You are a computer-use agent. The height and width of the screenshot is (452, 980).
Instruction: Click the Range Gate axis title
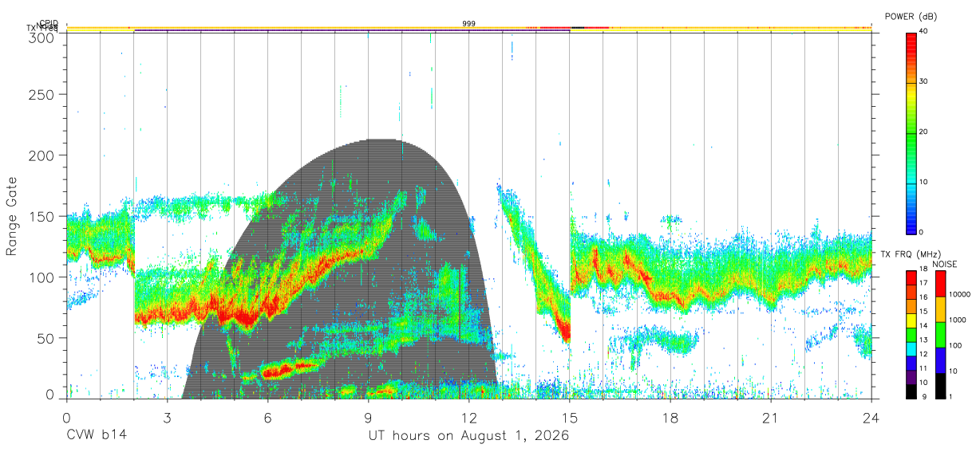(x=12, y=216)
